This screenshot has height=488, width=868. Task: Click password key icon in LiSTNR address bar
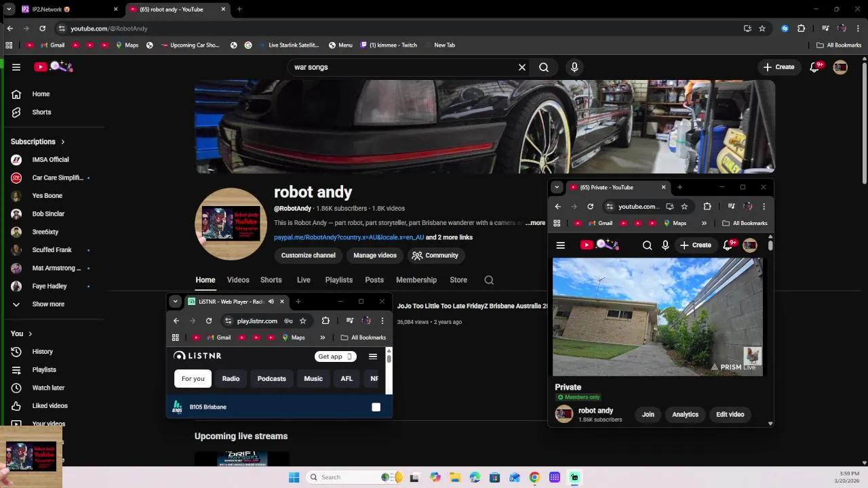289,321
